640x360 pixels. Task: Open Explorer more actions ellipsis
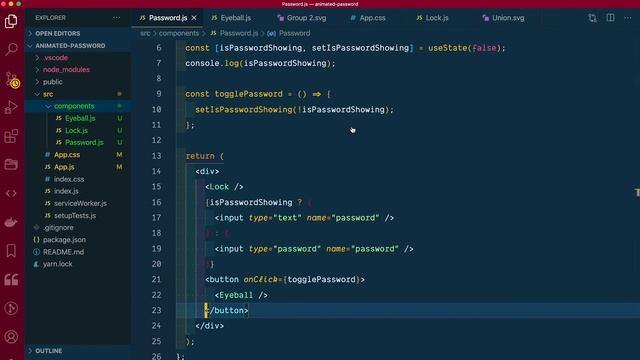coord(117,18)
